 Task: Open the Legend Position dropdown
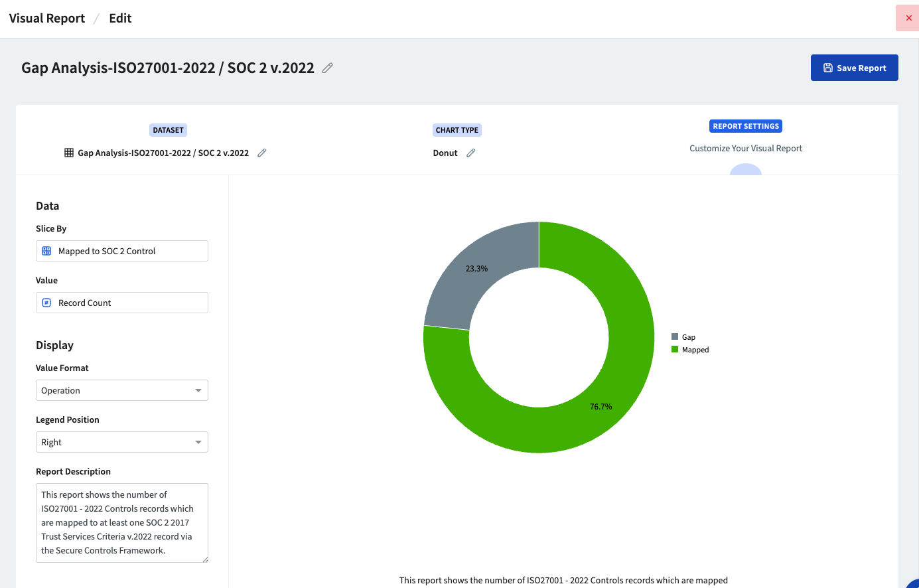122,442
